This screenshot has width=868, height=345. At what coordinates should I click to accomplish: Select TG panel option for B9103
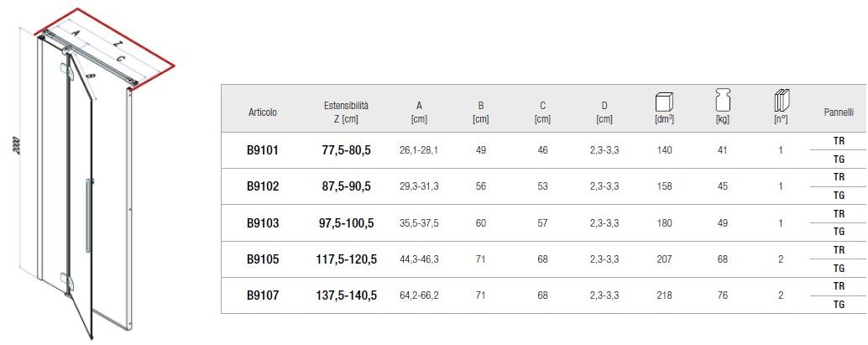(x=838, y=233)
